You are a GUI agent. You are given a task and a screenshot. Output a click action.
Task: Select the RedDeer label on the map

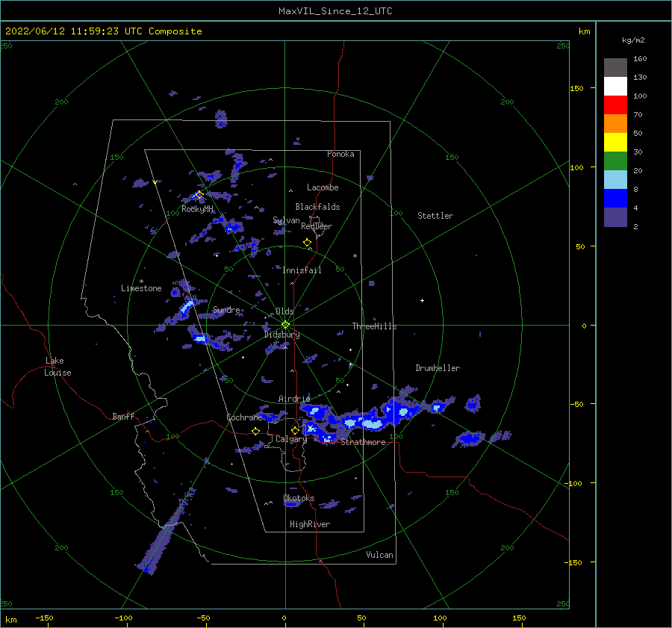click(x=317, y=226)
